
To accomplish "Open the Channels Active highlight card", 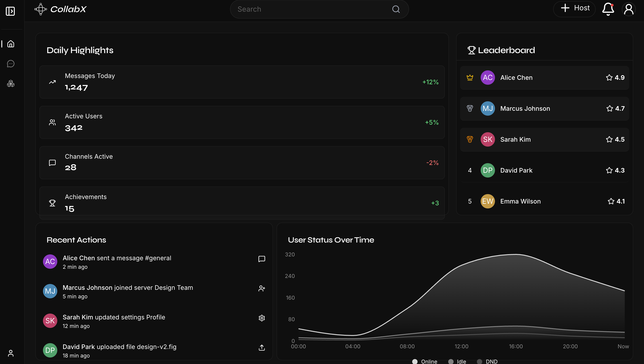I will 242,163.
